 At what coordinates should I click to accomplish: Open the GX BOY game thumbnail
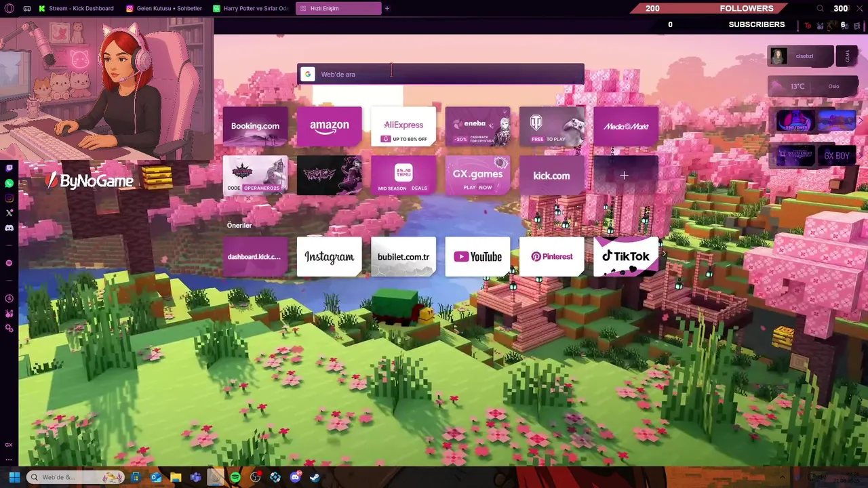point(837,155)
